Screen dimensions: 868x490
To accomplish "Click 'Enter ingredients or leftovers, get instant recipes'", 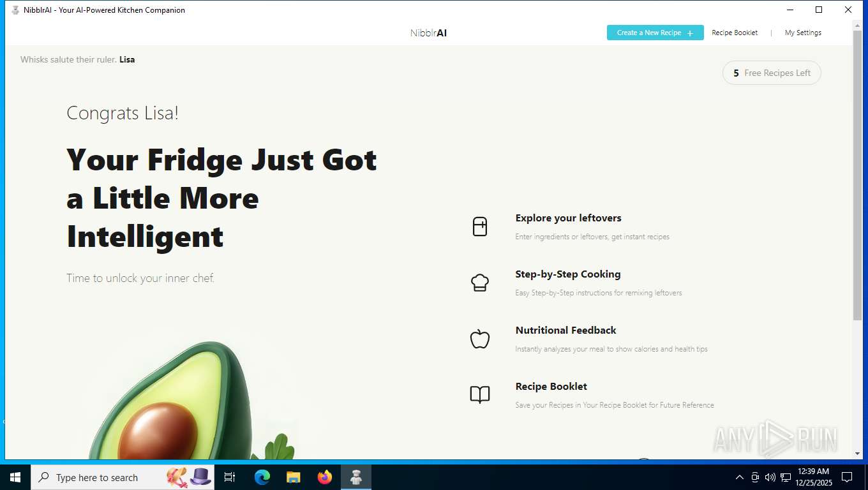I will [x=592, y=237].
